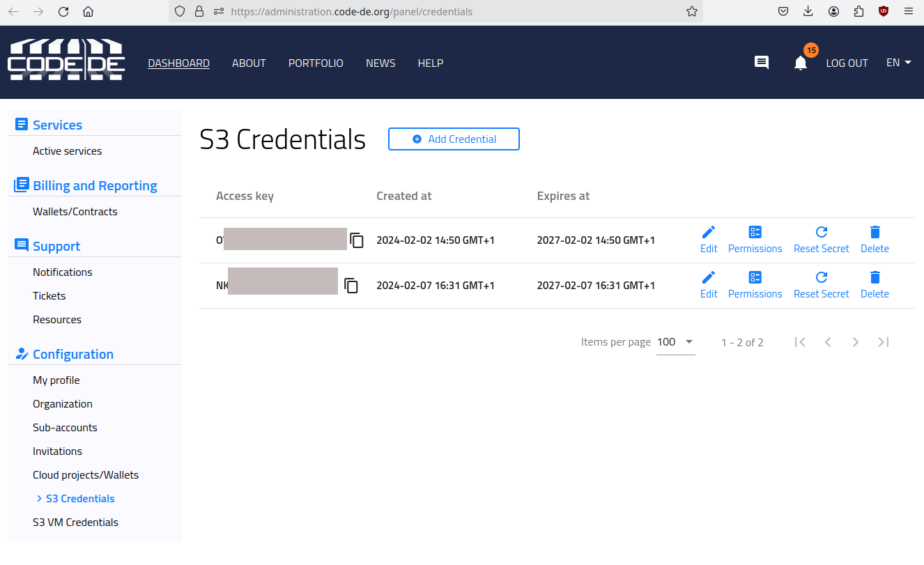Open the PORTFOLIO menu item

316,63
